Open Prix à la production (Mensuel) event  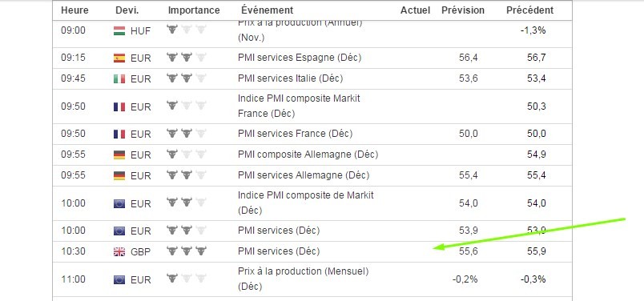[x=303, y=279]
